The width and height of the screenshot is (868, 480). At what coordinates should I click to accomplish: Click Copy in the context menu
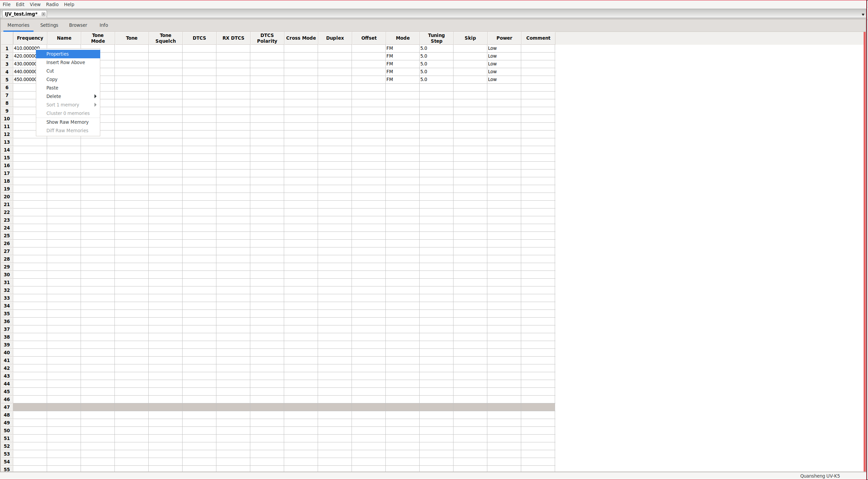point(52,79)
